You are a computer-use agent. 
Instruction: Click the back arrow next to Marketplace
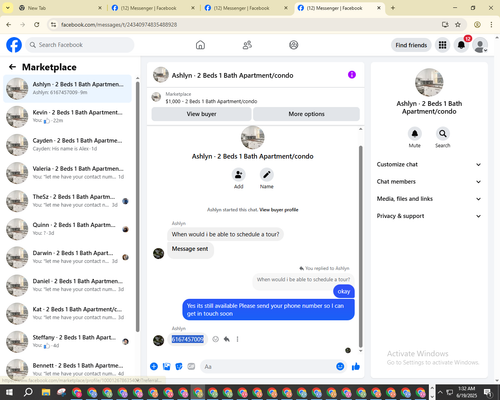[x=12, y=67]
